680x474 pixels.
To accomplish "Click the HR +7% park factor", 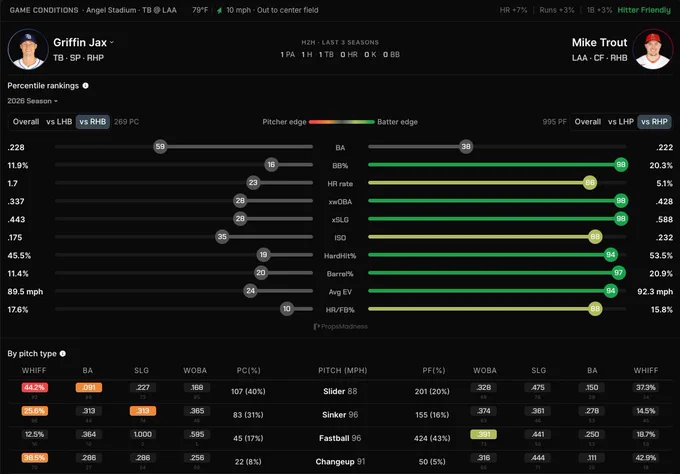I will [x=513, y=10].
